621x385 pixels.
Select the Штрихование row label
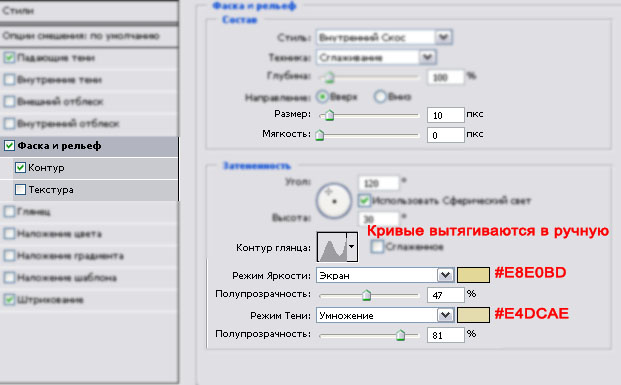50,299
